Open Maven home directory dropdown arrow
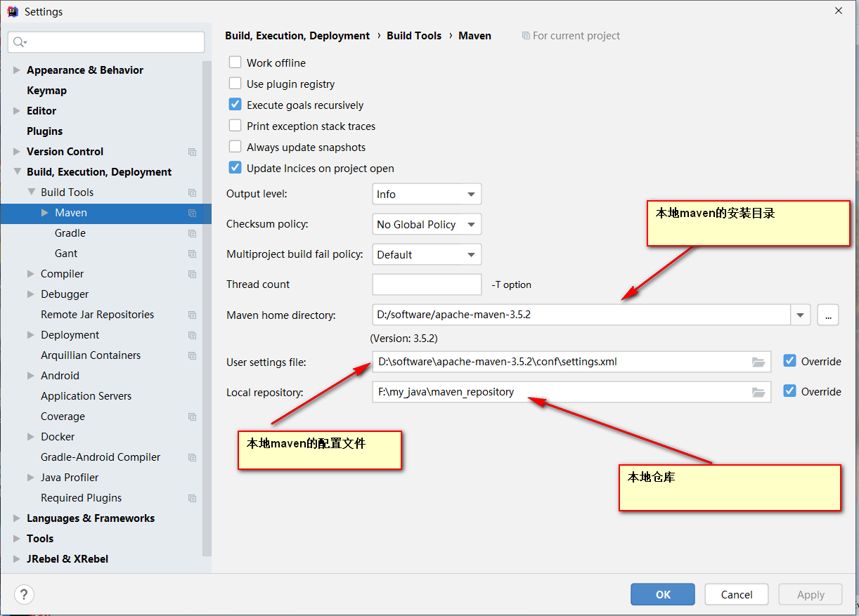The height and width of the screenshot is (616, 859). pos(800,315)
